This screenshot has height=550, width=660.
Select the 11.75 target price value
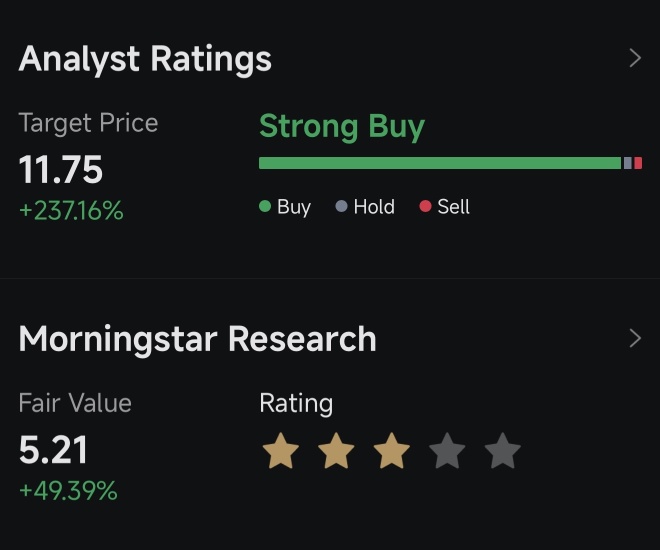click(x=61, y=170)
